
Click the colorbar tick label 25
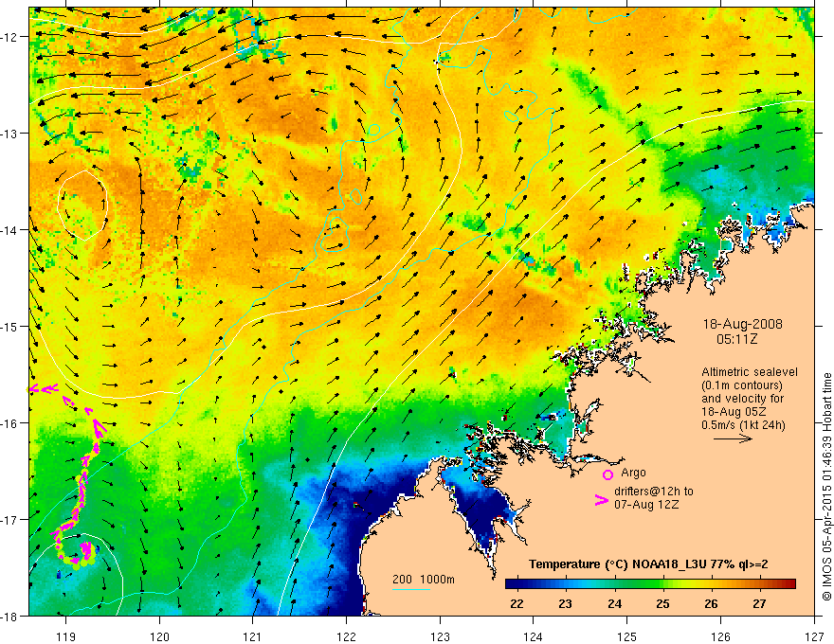[662, 604]
